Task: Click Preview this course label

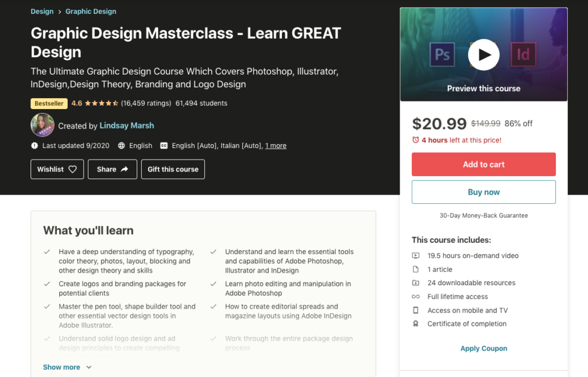Action: [483, 88]
